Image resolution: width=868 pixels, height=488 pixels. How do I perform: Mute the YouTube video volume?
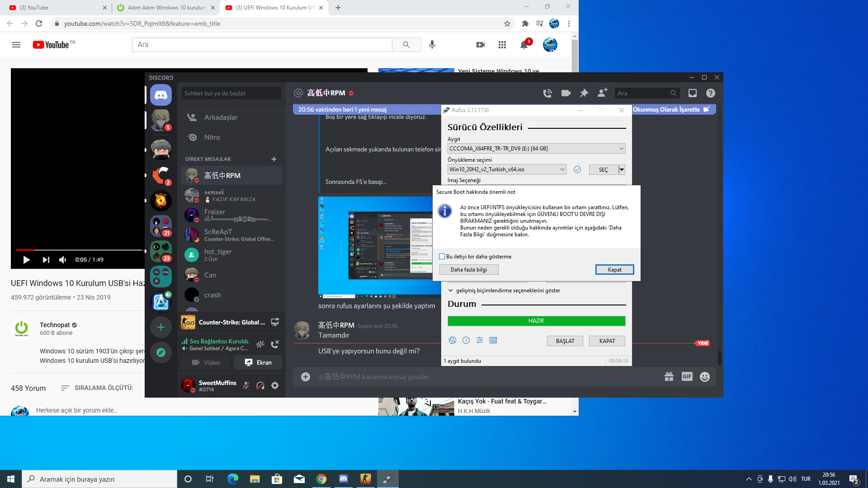63,260
